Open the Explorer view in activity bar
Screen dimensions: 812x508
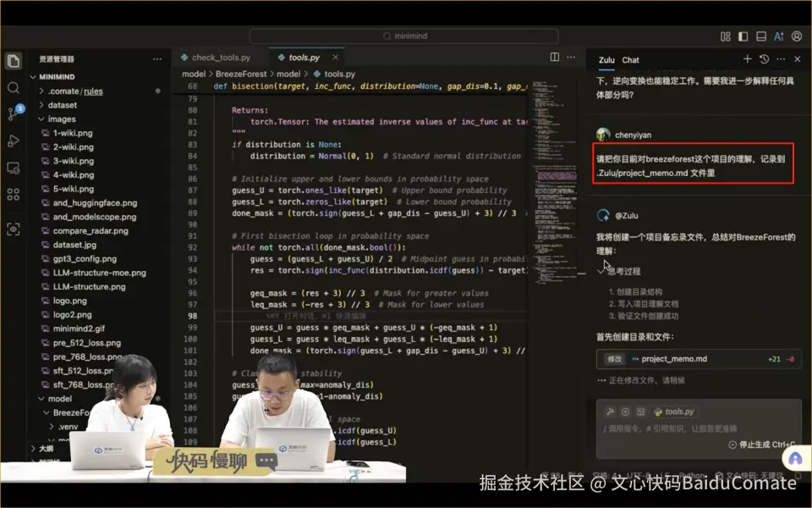pos(13,61)
